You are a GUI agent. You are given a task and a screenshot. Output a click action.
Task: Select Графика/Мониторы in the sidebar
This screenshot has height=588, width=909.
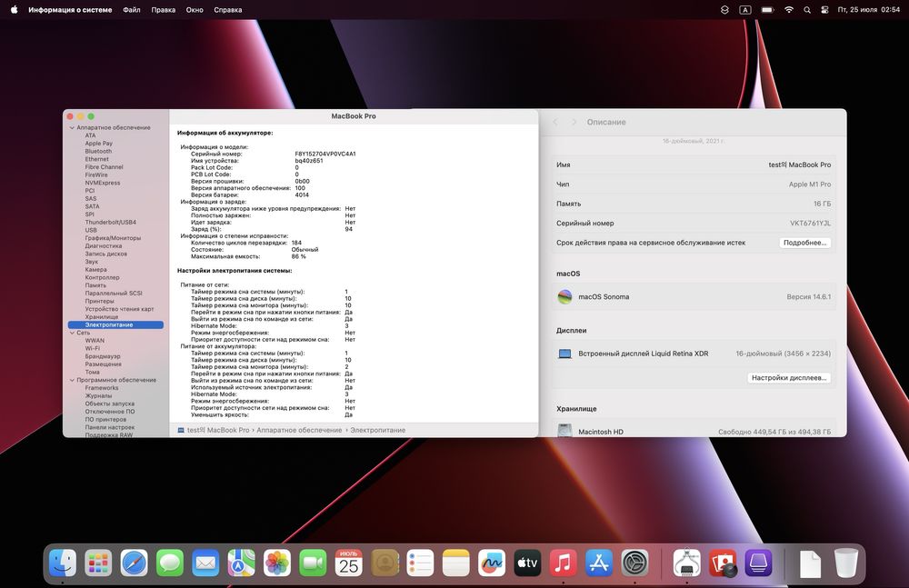point(113,238)
